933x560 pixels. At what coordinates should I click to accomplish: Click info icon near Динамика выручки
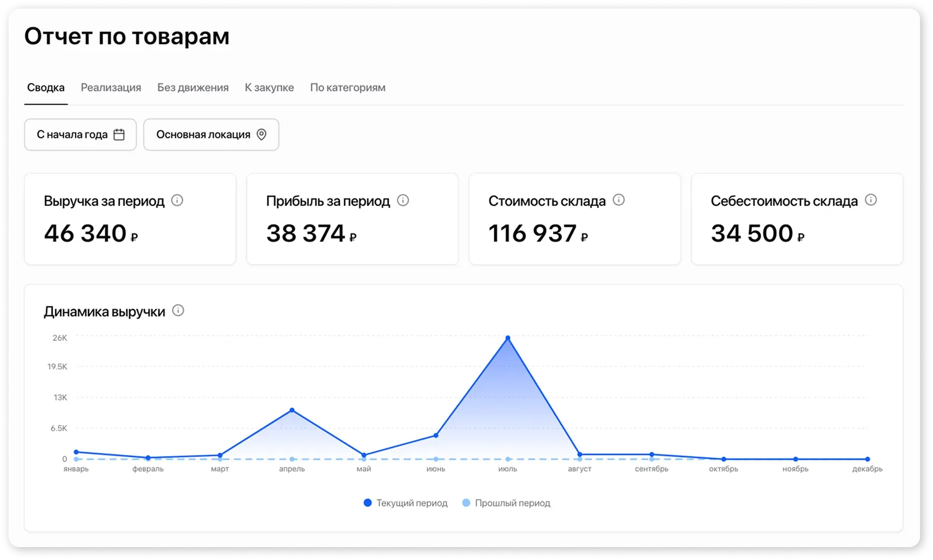point(178,311)
